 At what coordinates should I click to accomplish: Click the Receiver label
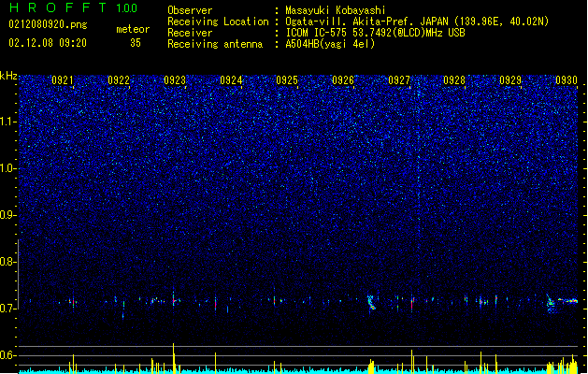[x=190, y=33]
